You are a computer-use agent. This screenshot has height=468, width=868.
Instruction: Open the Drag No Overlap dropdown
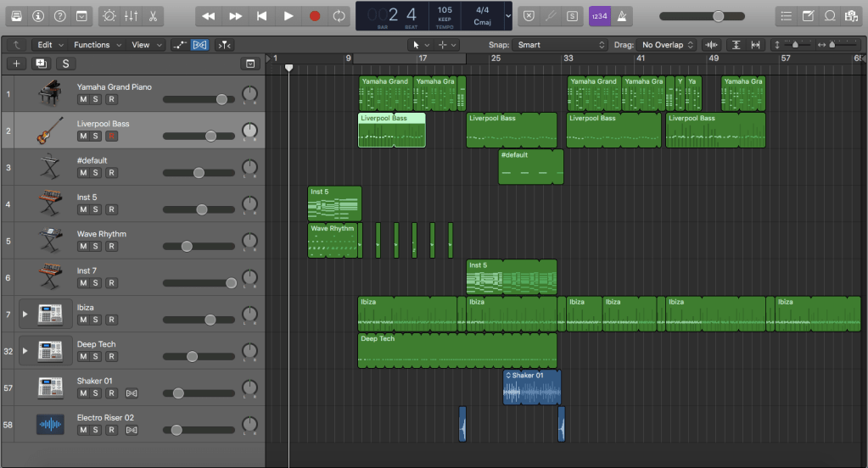click(x=668, y=45)
